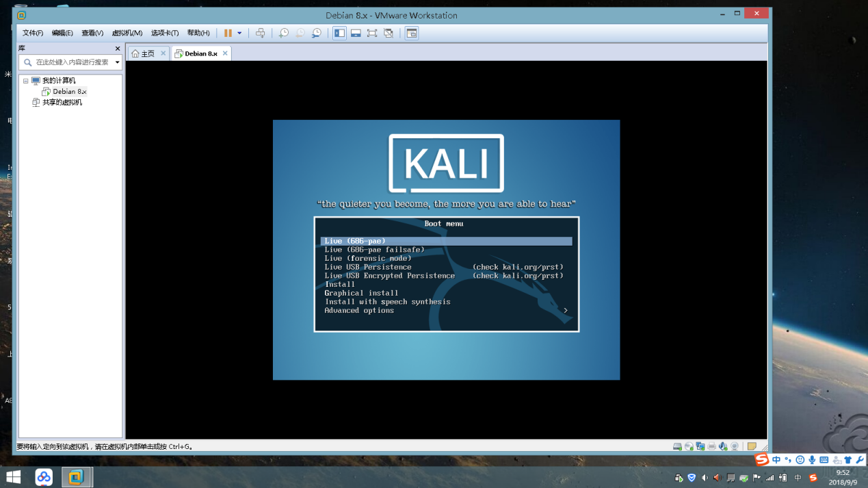
Task: Choose Live (686-pae failsafe) boot entry
Action: coord(374,250)
